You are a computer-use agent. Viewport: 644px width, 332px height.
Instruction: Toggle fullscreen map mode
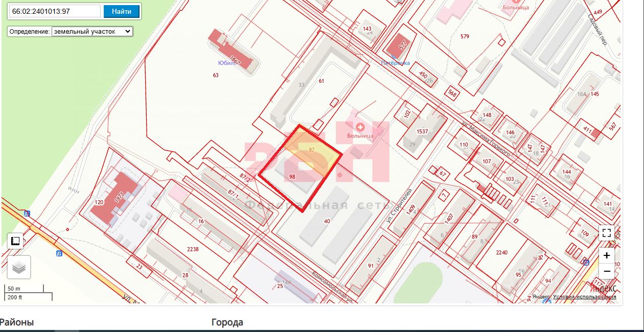[x=607, y=233]
